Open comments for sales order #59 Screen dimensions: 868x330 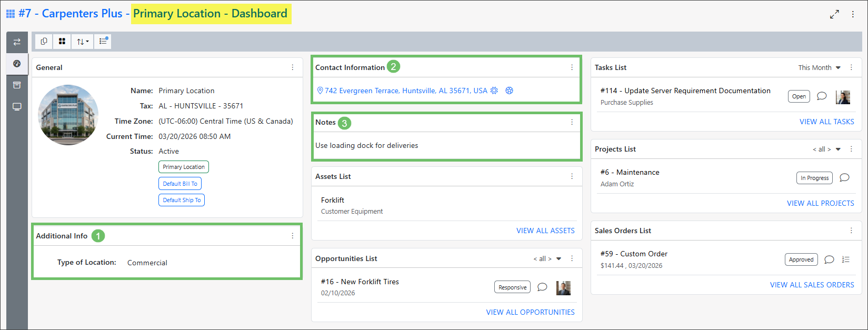click(x=829, y=259)
